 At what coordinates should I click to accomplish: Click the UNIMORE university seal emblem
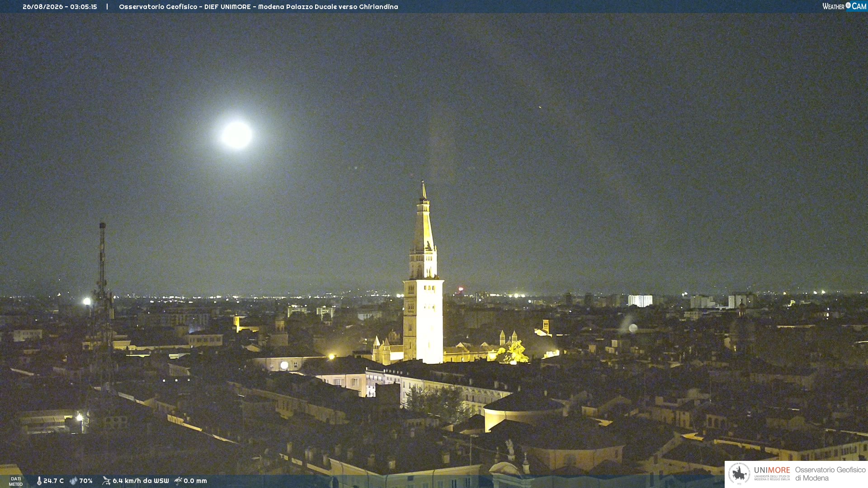(739, 474)
